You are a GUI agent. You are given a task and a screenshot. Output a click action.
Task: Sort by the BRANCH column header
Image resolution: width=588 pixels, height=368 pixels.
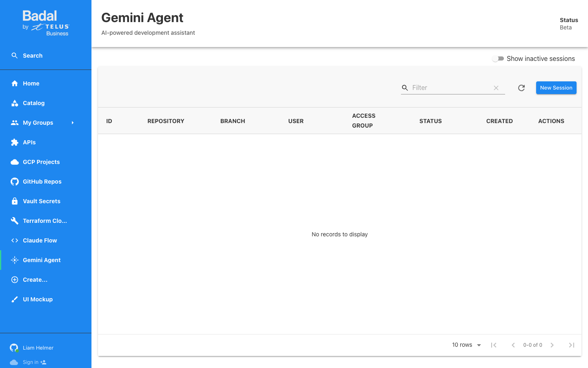point(233,121)
